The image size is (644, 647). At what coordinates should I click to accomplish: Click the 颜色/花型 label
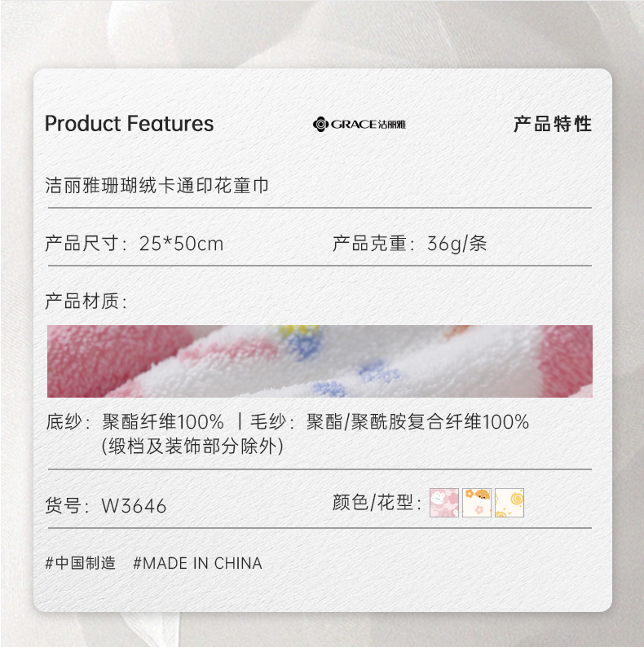click(377, 503)
